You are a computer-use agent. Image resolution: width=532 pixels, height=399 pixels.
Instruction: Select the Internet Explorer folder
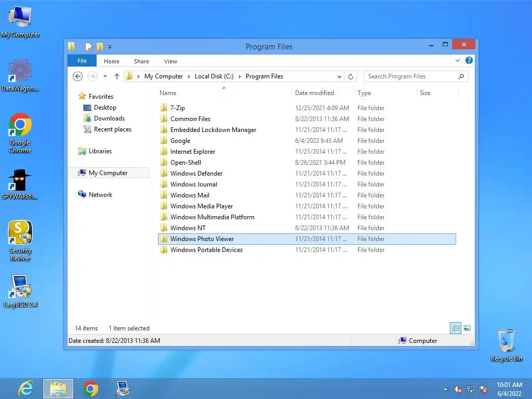click(307, 152)
